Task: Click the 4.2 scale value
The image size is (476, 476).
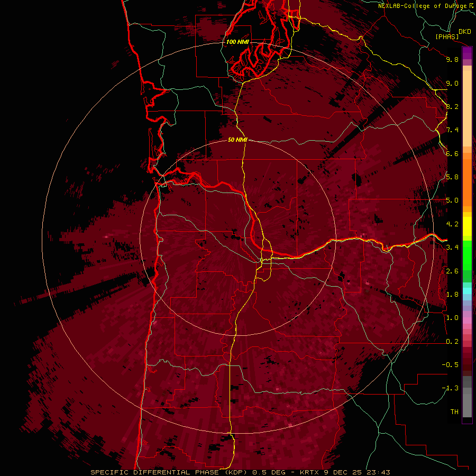Action: pyautogui.click(x=452, y=224)
